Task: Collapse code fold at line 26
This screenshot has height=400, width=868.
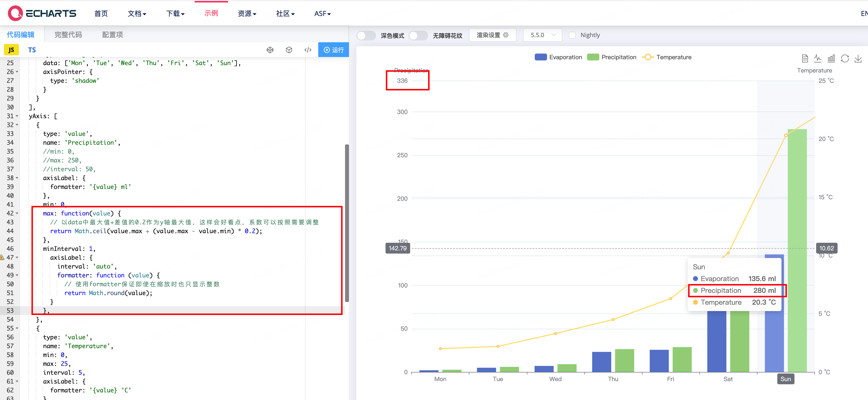Action: pos(17,72)
